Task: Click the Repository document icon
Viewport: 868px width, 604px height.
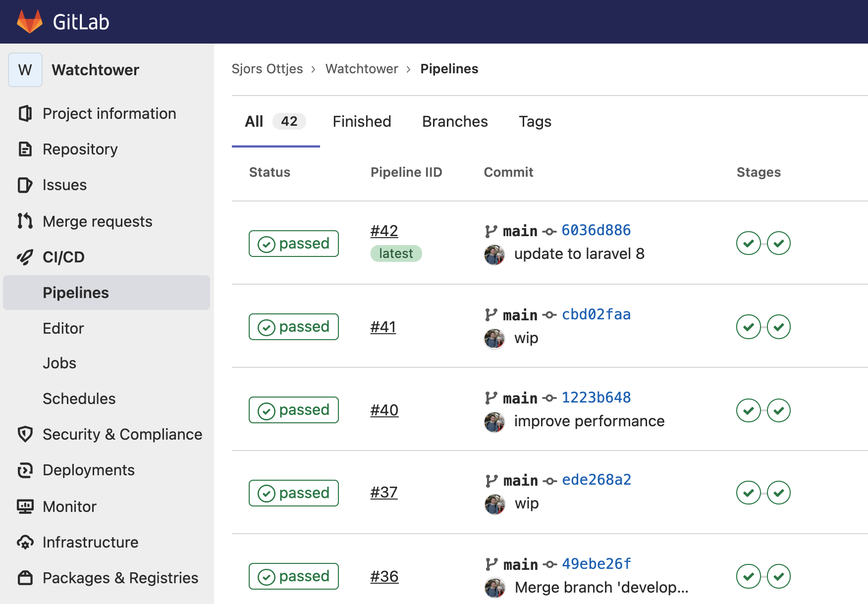Action: [25, 149]
